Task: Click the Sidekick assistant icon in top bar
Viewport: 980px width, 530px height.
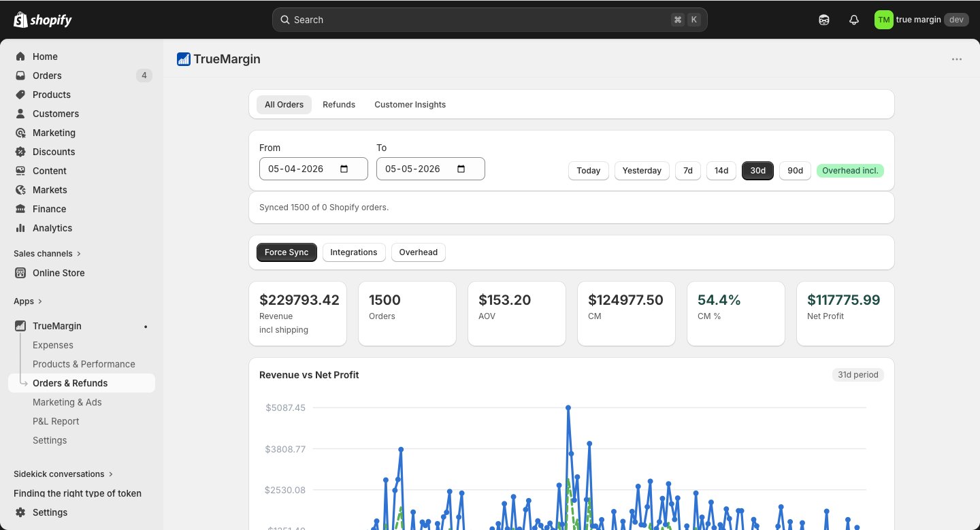Action: (x=824, y=20)
